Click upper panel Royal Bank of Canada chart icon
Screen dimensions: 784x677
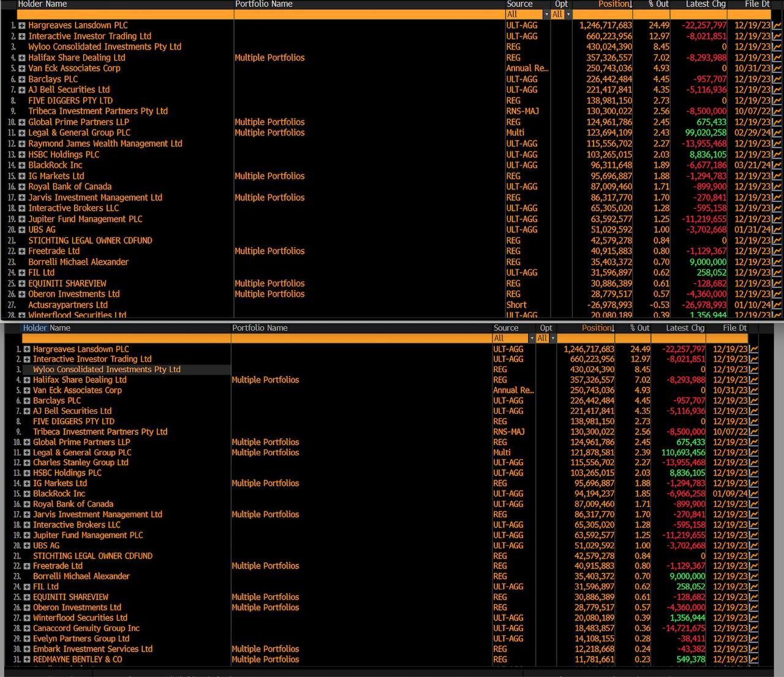point(777,187)
